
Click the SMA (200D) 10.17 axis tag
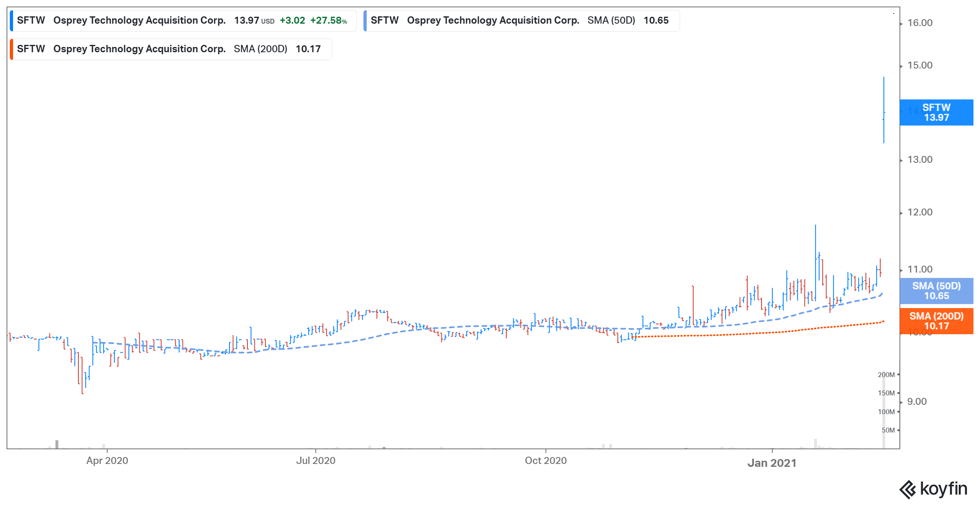936,321
